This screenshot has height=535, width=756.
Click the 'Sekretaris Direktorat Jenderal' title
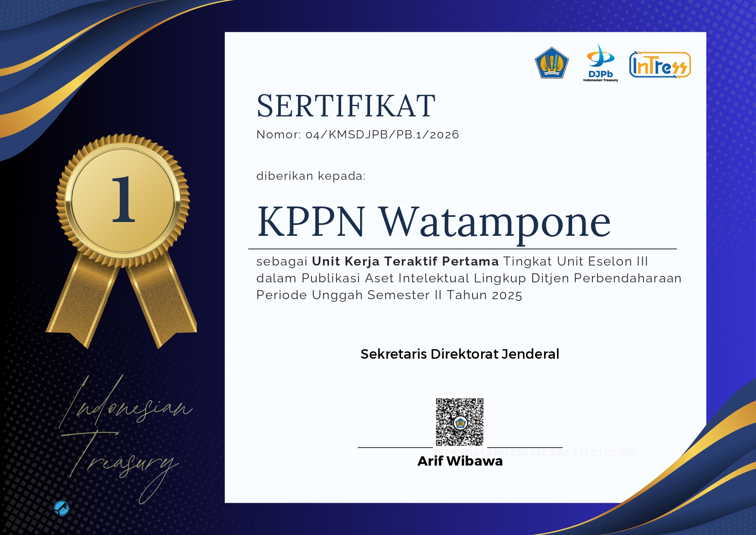pos(460,354)
